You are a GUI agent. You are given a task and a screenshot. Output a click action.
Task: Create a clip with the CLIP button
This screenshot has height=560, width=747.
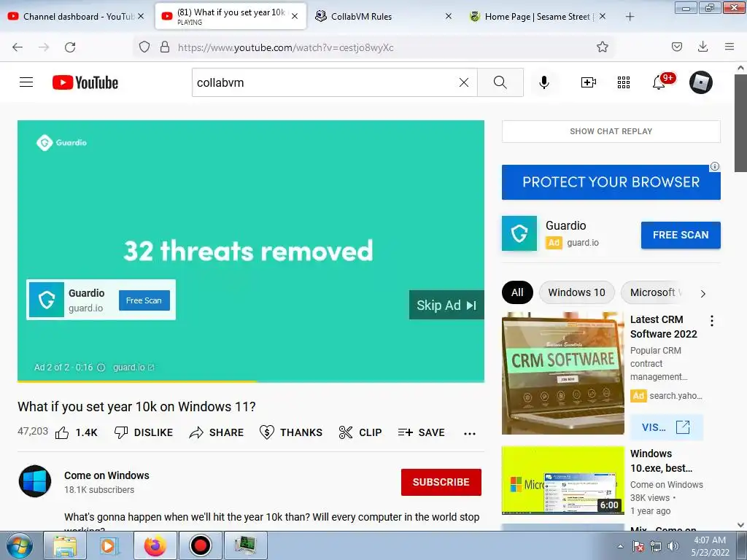[360, 432]
